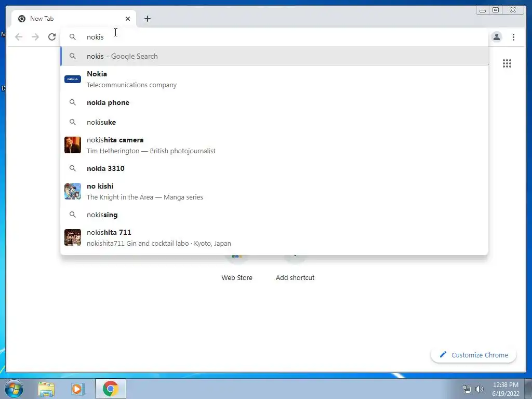
Task: Pick the 'nokisuke' suggestion
Action: pos(274,122)
